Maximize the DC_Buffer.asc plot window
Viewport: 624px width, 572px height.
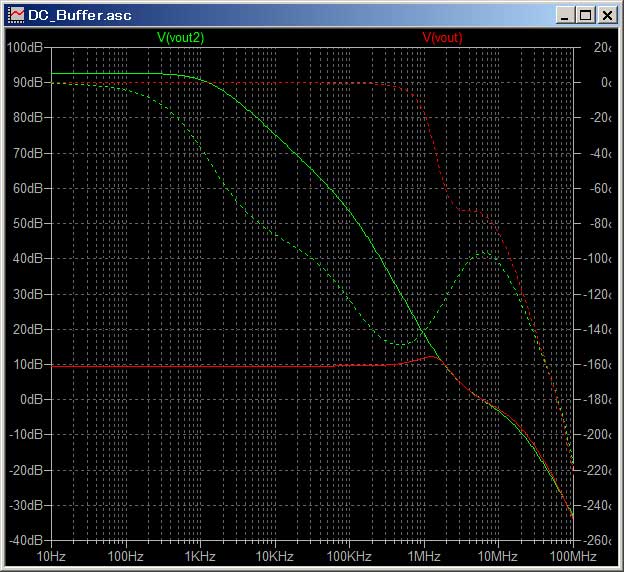coord(585,16)
